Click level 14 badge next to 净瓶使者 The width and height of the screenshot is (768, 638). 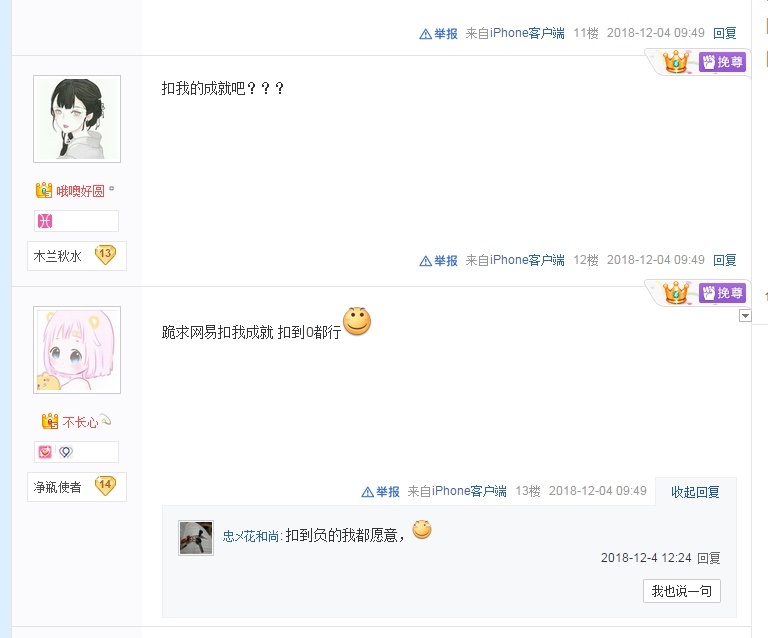(105, 486)
